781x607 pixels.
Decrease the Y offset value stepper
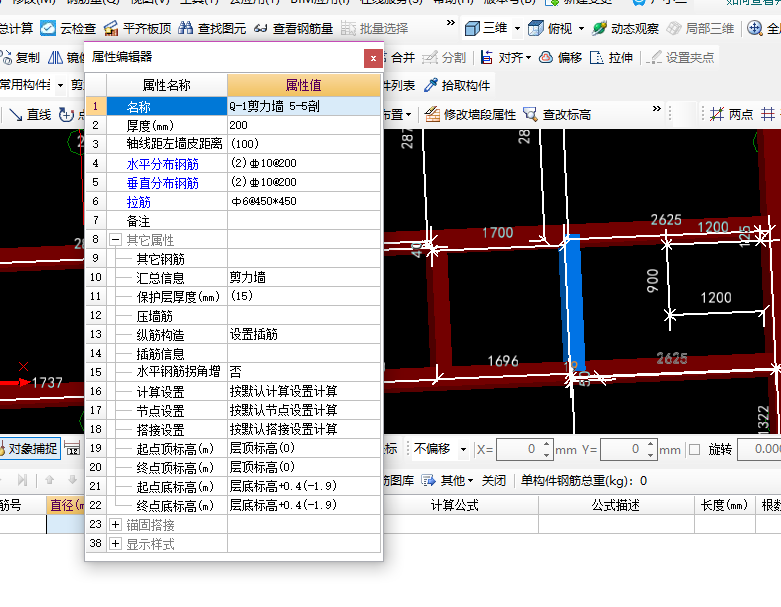[x=651, y=455]
